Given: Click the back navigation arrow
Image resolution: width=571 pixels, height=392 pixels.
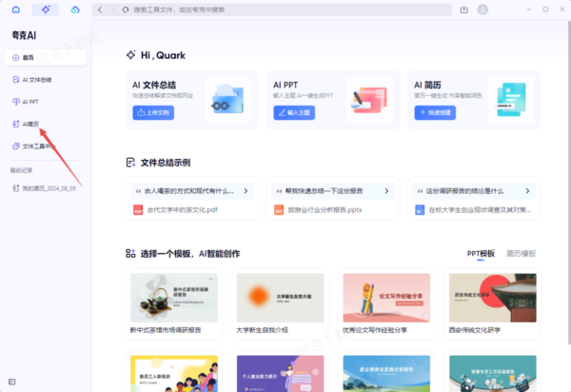Looking at the screenshot, I should pyautogui.click(x=100, y=10).
